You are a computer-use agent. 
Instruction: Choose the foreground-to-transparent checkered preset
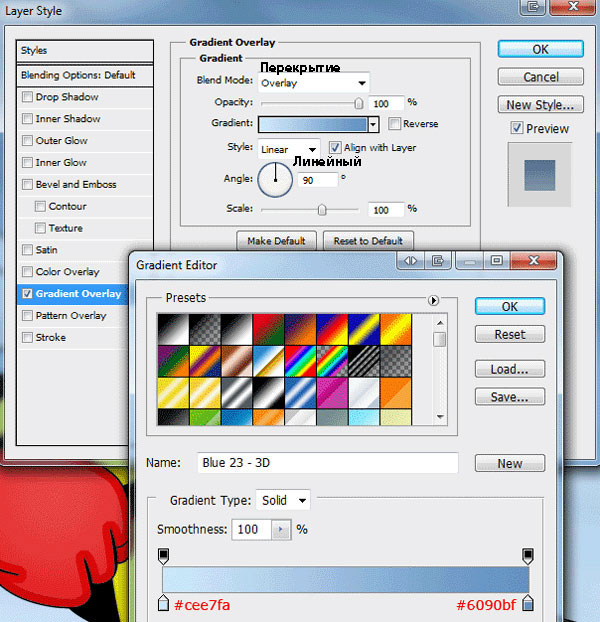click(205, 329)
